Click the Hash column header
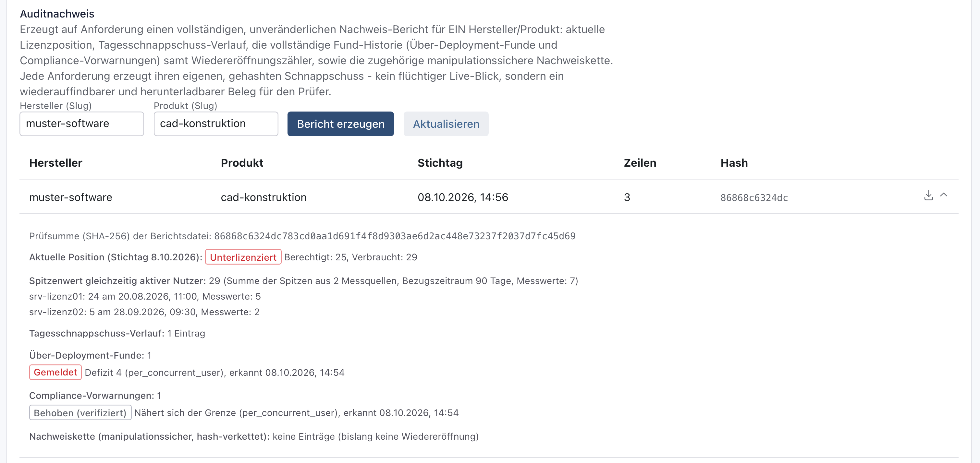 pos(734,163)
